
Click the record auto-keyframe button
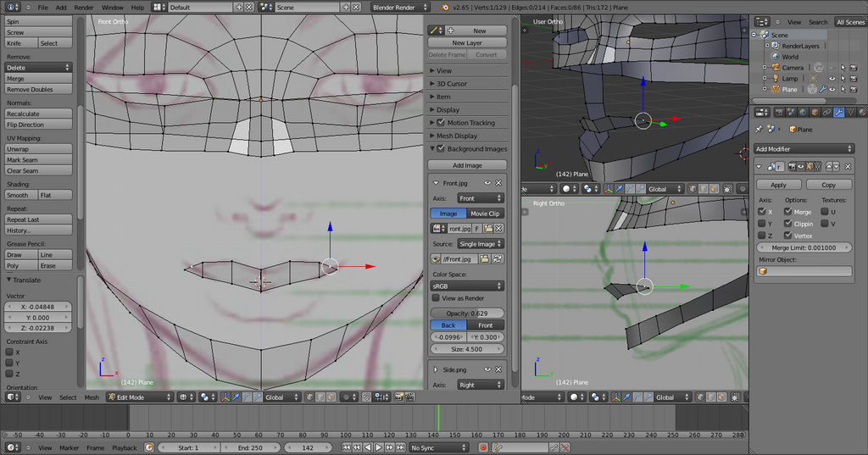(x=483, y=447)
